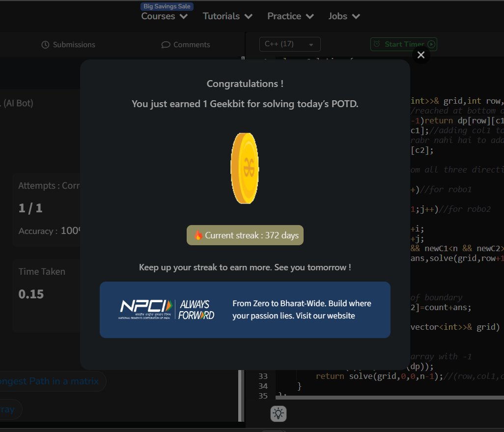The height and width of the screenshot is (432, 504).
Task: Open the Tutorials dropdown menu
Action: click(227, 16)
